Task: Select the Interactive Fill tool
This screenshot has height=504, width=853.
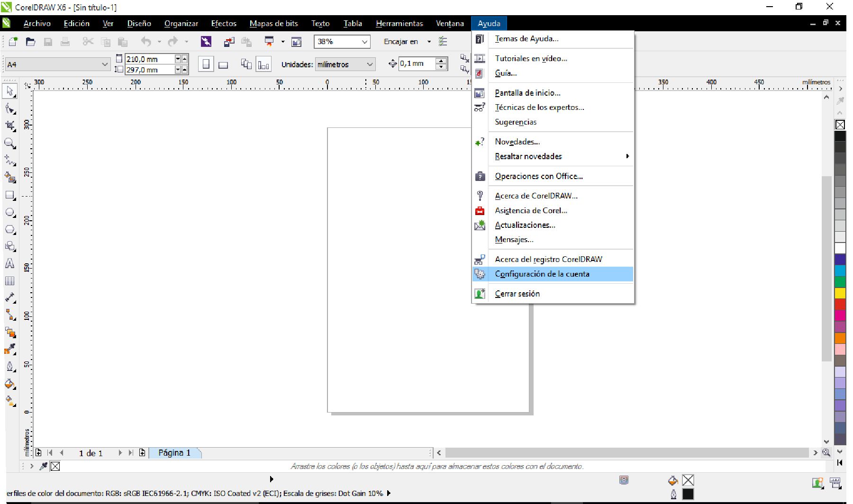Action: [x=10, y=401]
